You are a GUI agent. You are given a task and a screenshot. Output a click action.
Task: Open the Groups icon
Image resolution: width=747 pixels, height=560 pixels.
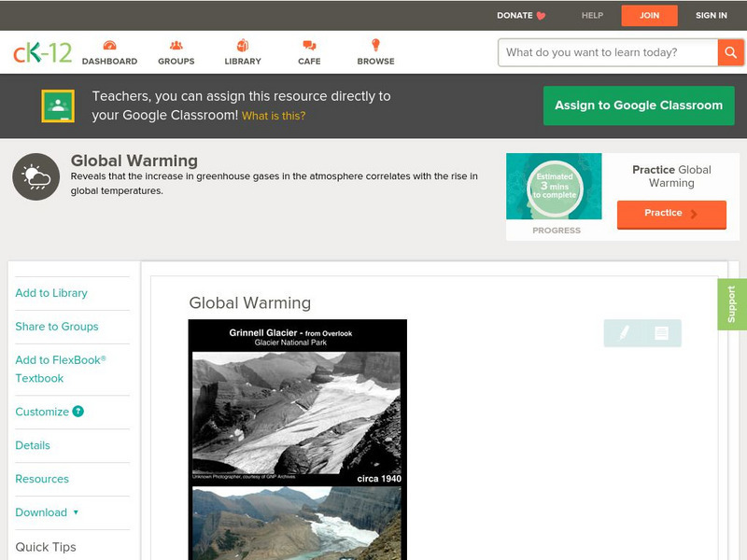[176, 47]
